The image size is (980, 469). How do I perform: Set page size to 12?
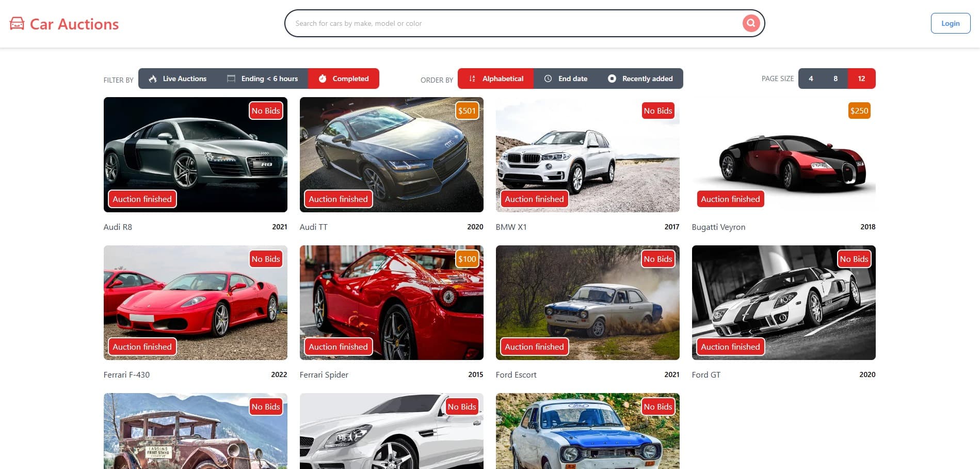click(861, 79)
